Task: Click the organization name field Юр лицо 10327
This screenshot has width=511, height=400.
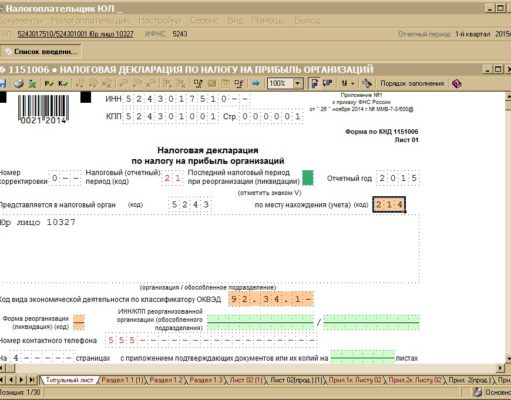Action: [x=208, y=248]
